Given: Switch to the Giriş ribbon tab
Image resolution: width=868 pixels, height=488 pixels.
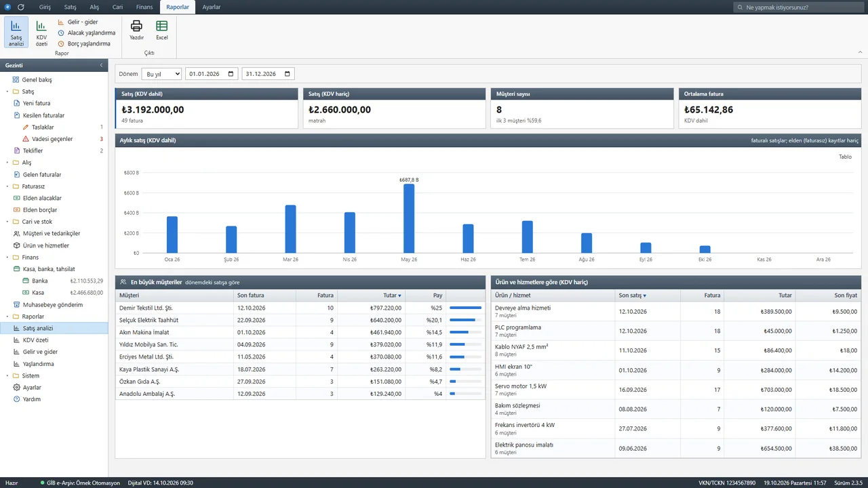Looking at the screenshot, I should pyautogui.click(x=45, y=7).
